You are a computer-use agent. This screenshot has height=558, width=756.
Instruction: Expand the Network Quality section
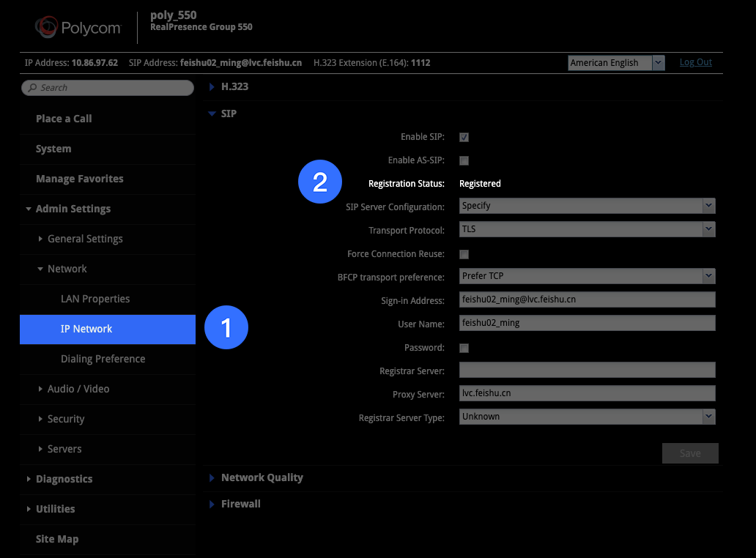coord(262,477)
